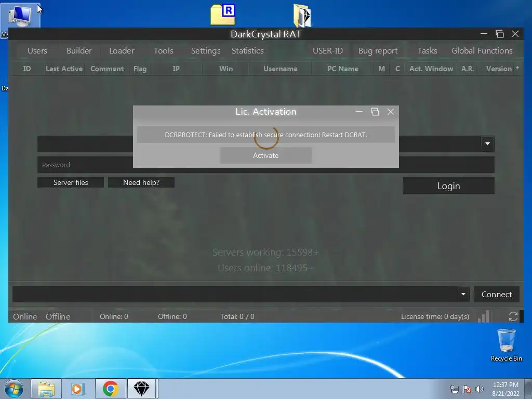Open the Global Functions menu

(x=482, y=51)
